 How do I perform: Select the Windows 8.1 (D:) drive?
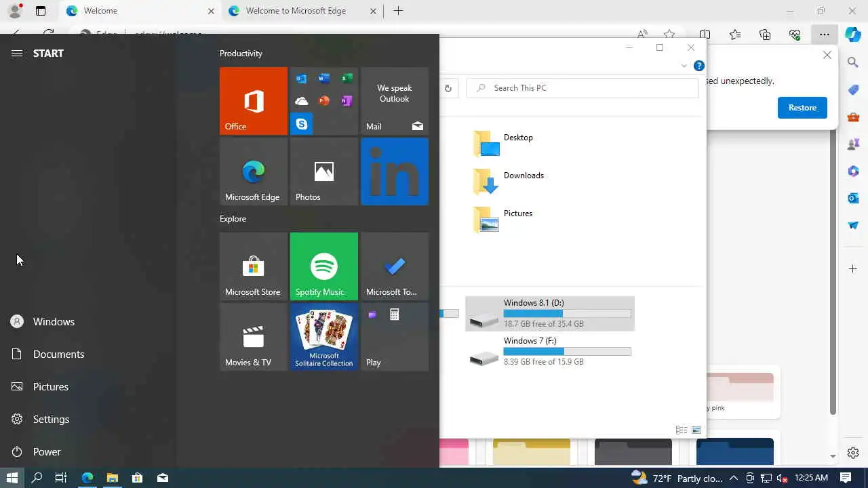[550, 314]
